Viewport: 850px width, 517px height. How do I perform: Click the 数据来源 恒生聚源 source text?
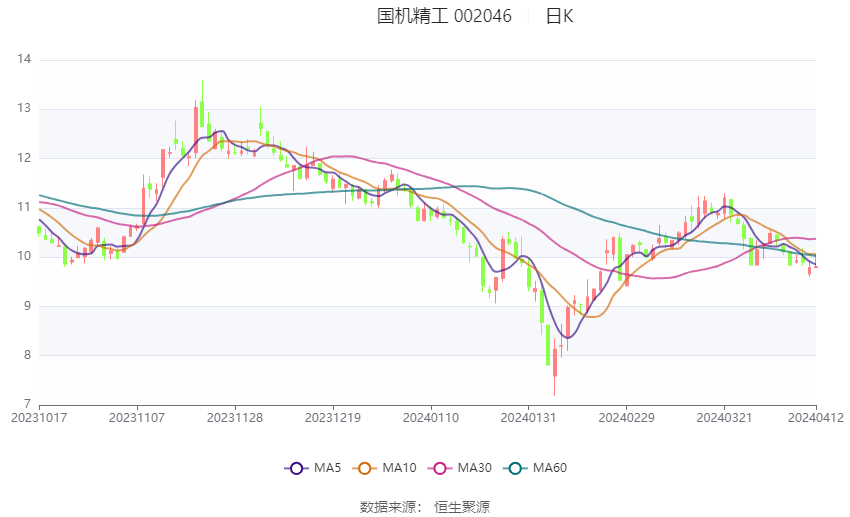coord(425,507)
